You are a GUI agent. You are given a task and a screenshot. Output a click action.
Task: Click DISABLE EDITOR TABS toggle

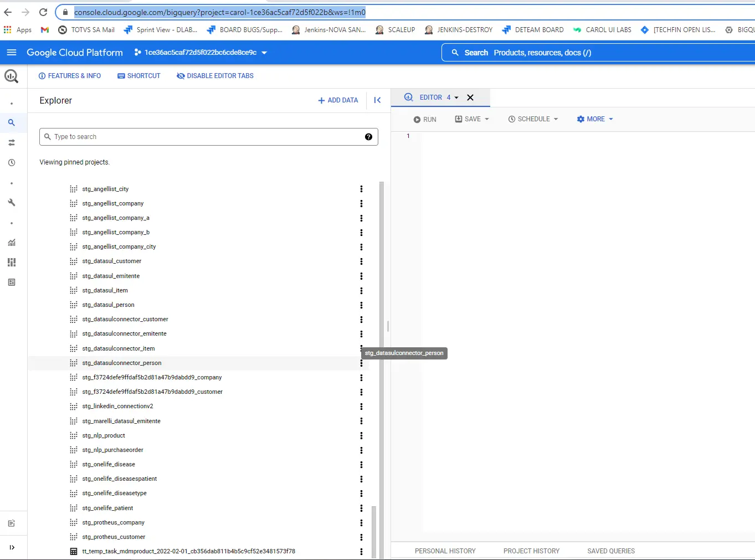tap(215, 76)
